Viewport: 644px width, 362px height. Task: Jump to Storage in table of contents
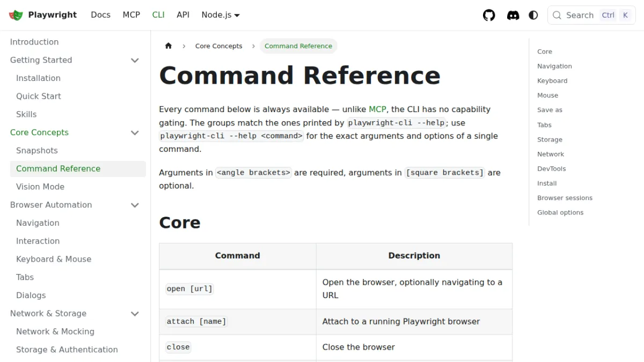[550, 139]
